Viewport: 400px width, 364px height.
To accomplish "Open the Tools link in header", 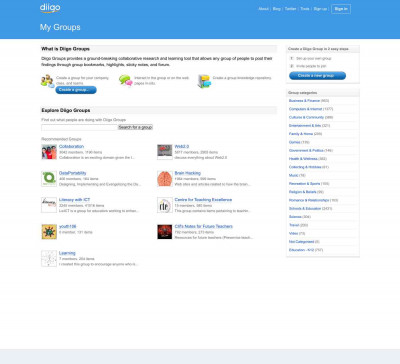I will (305, 9).
